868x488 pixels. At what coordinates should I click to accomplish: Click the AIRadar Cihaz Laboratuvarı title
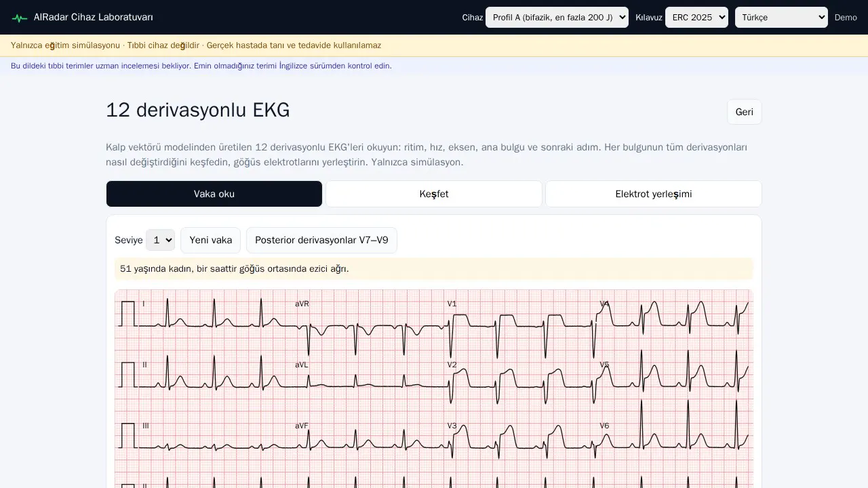(x=94, y=17)
